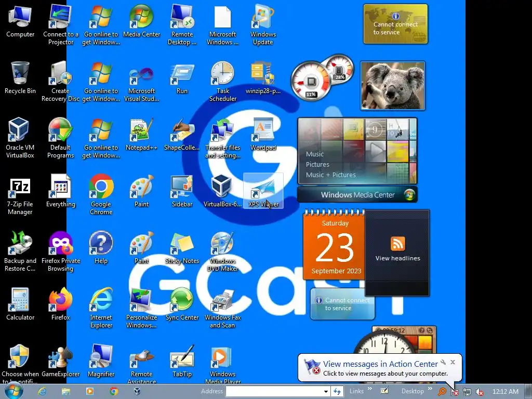532x399 pixels.
Task: Select the Google Chrome desktop shortcut
Action: (101, 195)
